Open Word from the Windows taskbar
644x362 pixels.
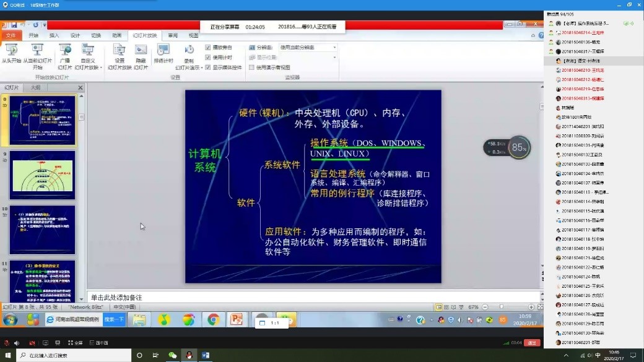[206, 355]
